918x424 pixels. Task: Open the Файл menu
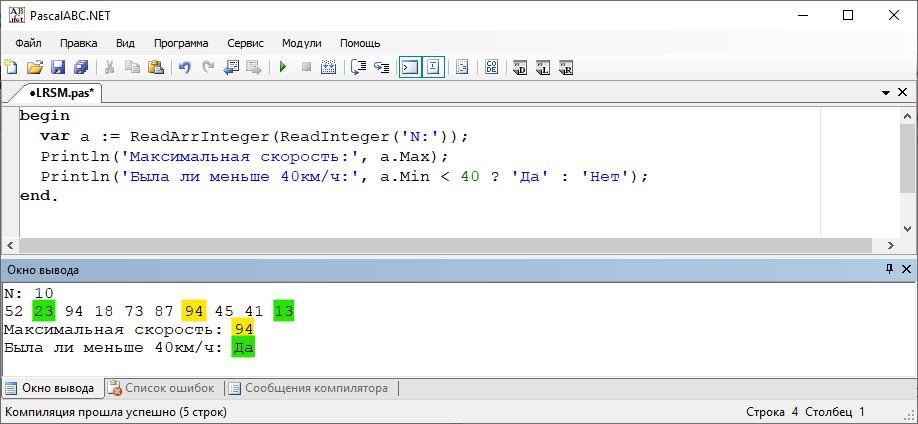point(28,43)
